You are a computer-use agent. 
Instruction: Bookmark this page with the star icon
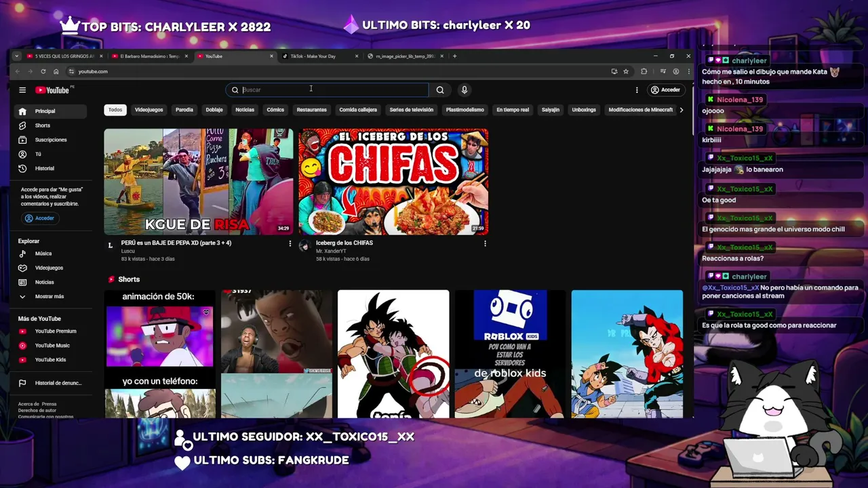(x=626, y=71)
